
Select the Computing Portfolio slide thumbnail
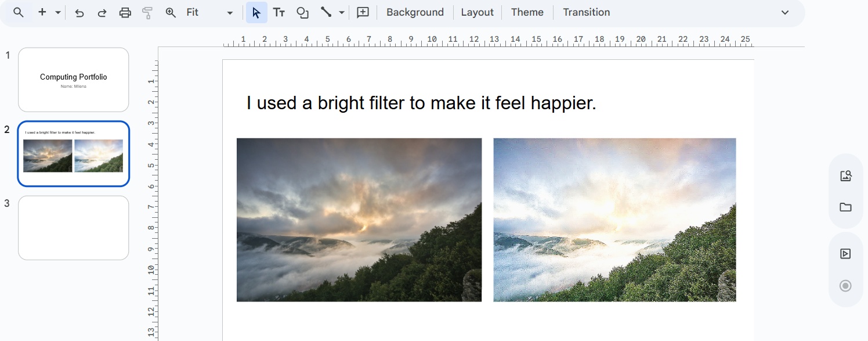pos(73,80)
